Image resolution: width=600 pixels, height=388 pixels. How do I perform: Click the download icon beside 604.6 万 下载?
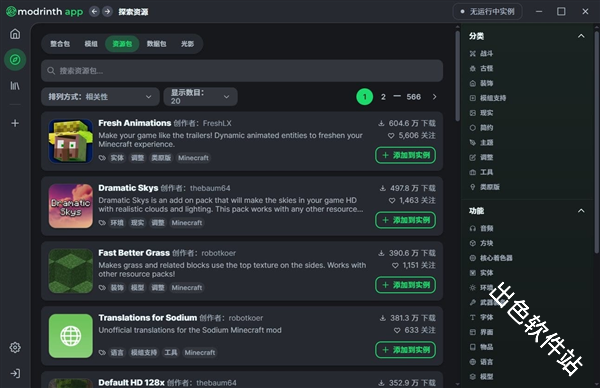pyautogui.click(x=381, y=123)
